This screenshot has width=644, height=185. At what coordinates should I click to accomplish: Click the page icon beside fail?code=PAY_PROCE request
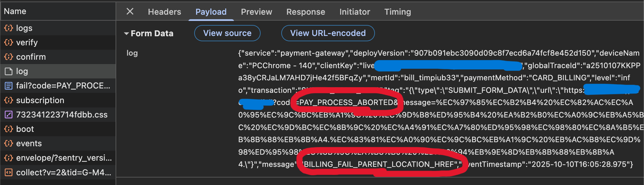[x=8, y=86]
